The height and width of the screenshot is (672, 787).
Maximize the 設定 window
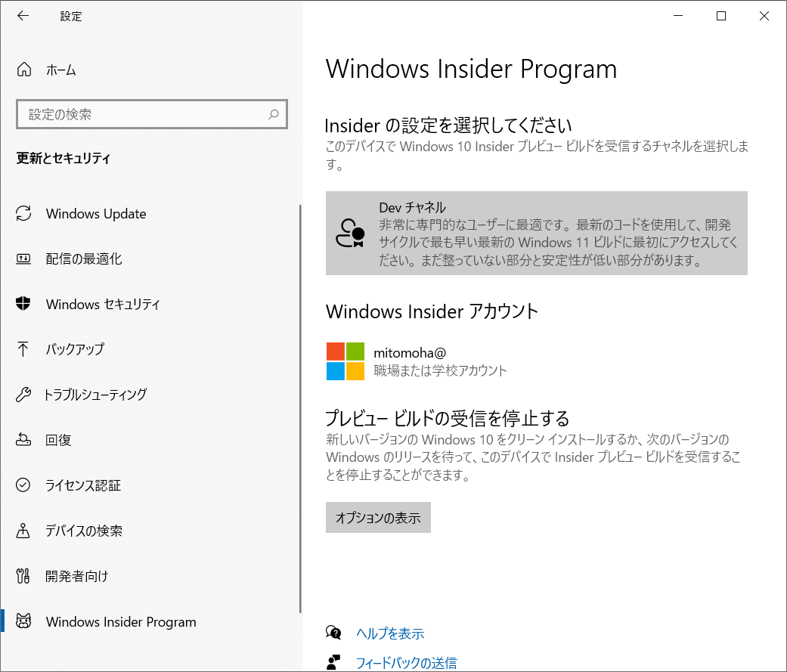[721, 16]
